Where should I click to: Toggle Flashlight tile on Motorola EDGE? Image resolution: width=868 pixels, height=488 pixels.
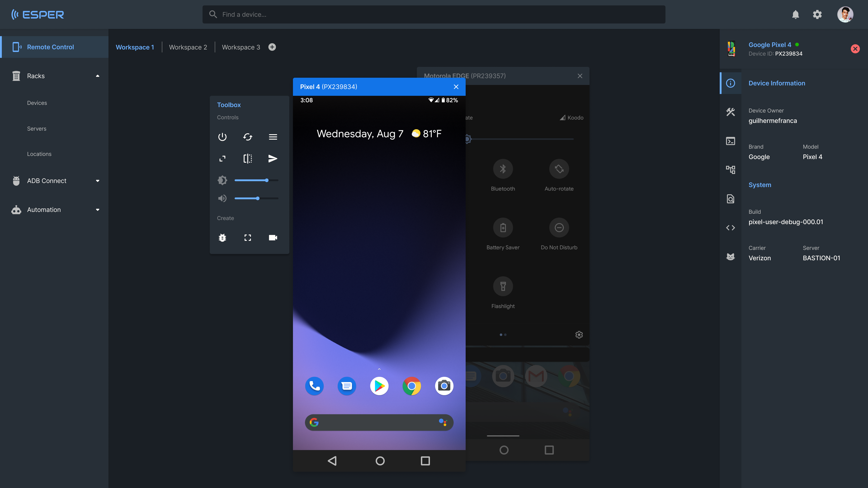coord(503,286)
